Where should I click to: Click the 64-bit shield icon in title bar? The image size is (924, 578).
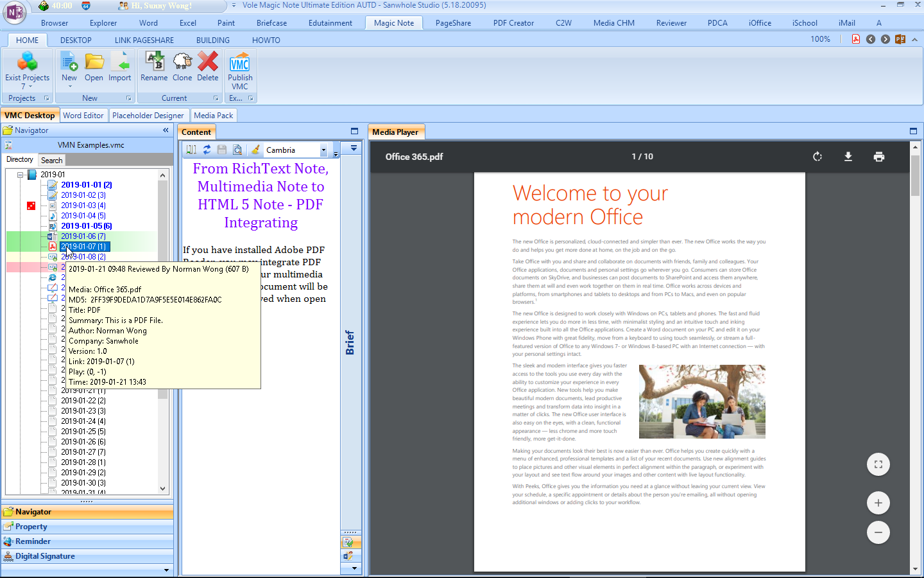pyautogui.click(x=86, y=6)
